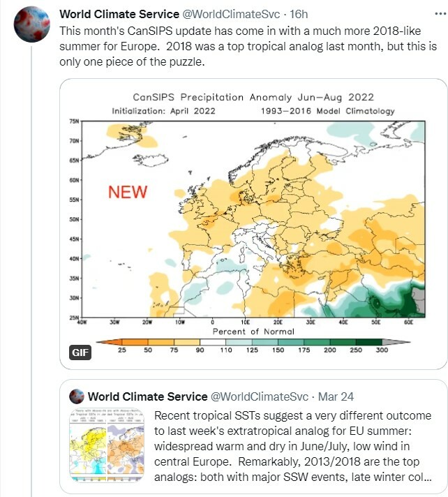Open the quoted tweet's text about tropical SSTs
Viewport: 448px width, 497px height.
292,446
